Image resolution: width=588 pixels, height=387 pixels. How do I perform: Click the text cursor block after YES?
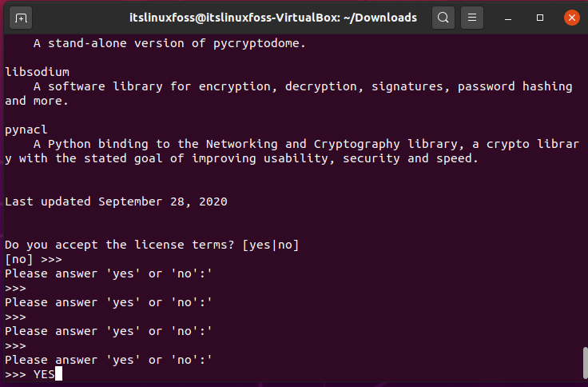[58, 374]
